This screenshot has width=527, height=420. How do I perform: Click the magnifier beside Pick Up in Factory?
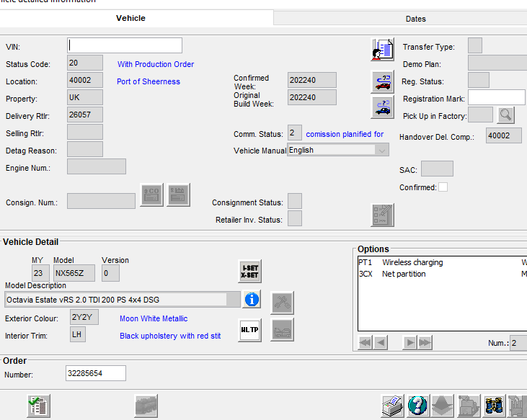pos(505,115)
